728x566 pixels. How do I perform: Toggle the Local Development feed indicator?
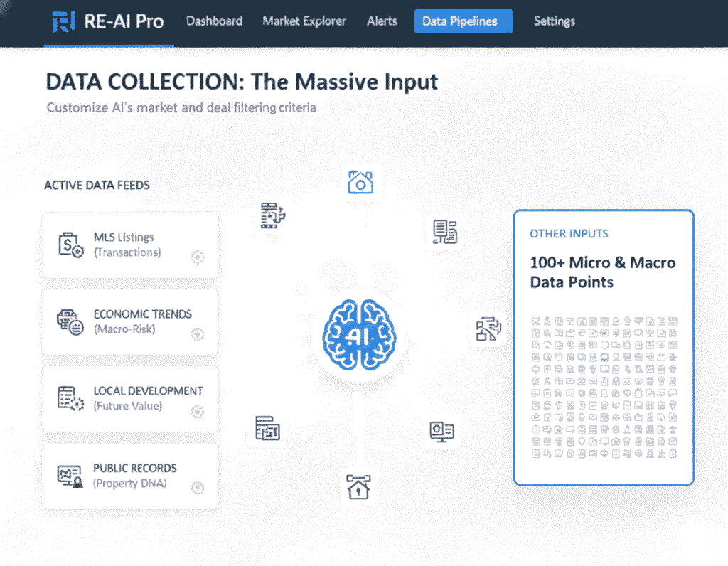198,411
